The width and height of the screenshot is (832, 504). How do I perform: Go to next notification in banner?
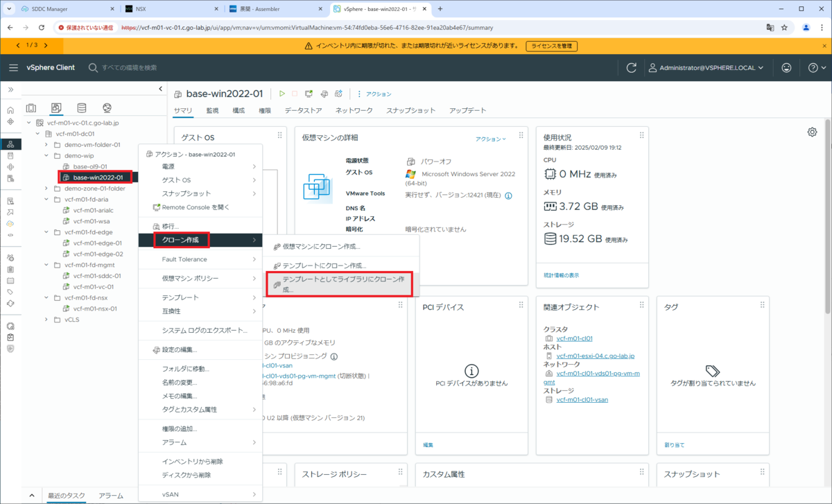46,45
